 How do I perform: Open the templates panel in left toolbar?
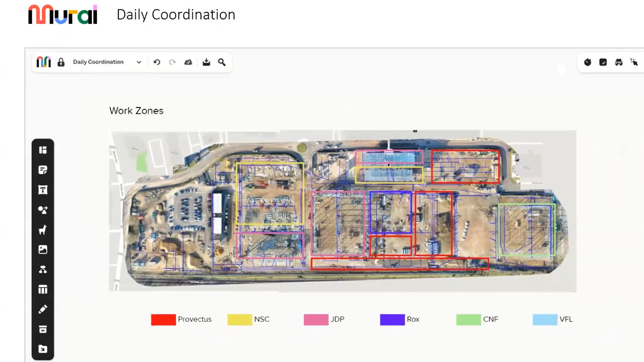[43, 150]
